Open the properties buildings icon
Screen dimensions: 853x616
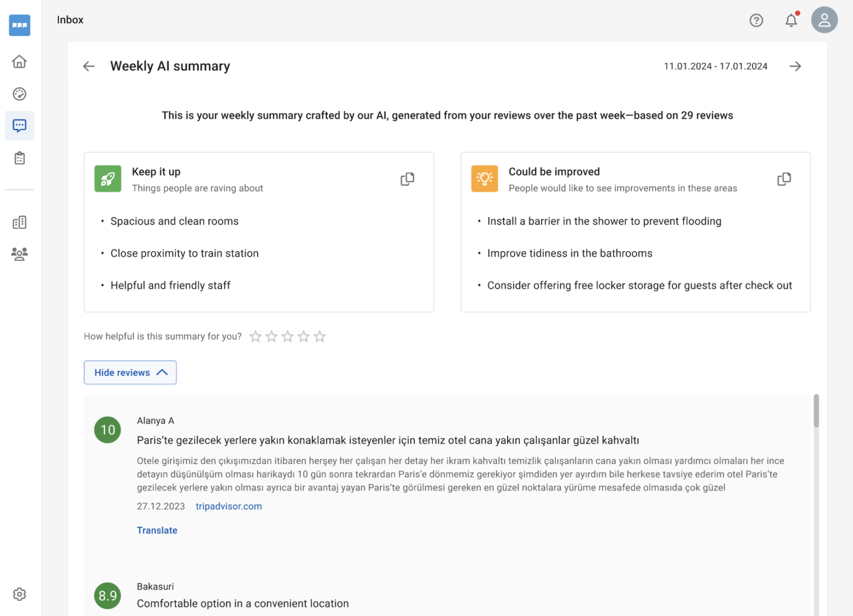[x=19, y=222]
